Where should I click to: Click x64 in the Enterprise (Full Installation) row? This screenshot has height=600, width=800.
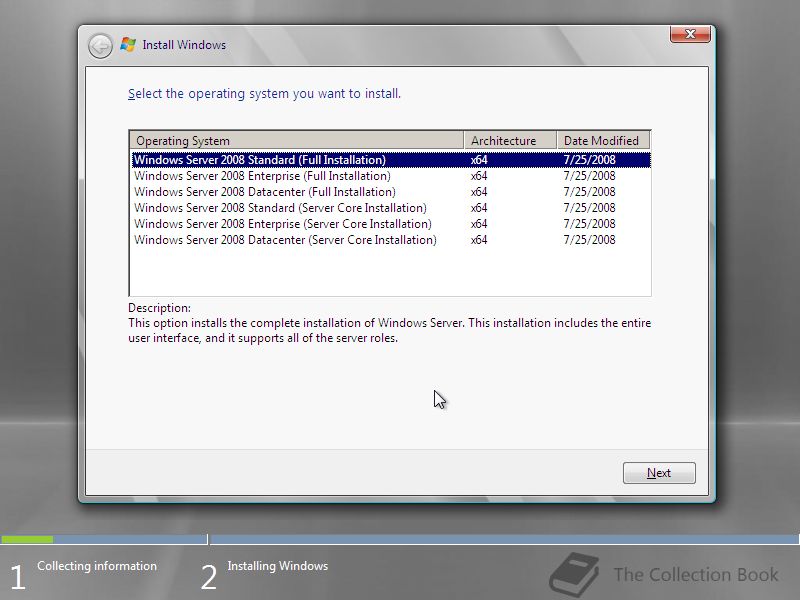point(479,176)
